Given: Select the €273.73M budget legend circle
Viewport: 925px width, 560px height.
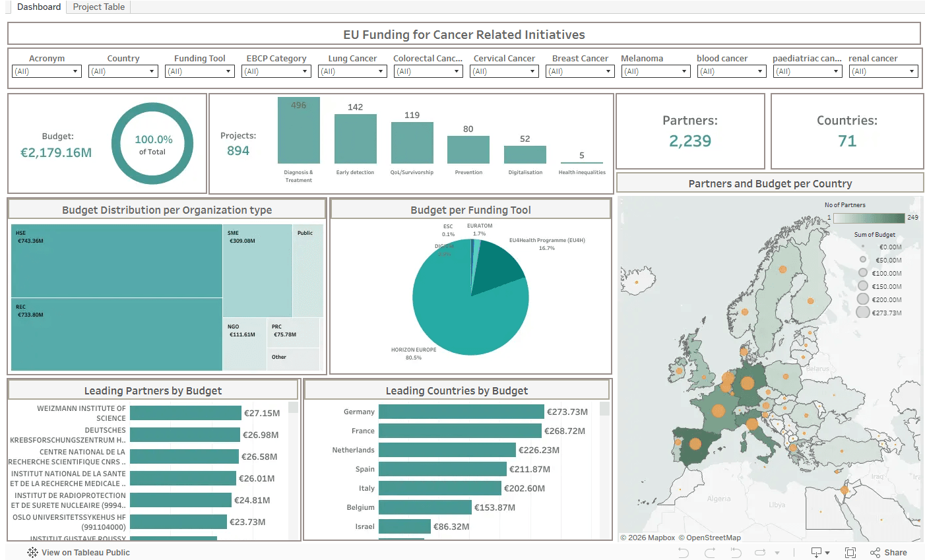Looking at the screenshot, I should pyautogui.click(x=863, y=312).
